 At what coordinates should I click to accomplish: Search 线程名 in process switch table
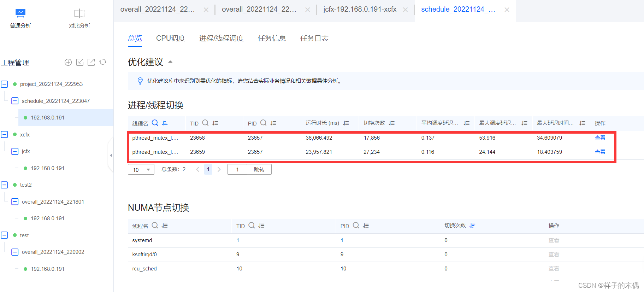click(x=155, y=123)
